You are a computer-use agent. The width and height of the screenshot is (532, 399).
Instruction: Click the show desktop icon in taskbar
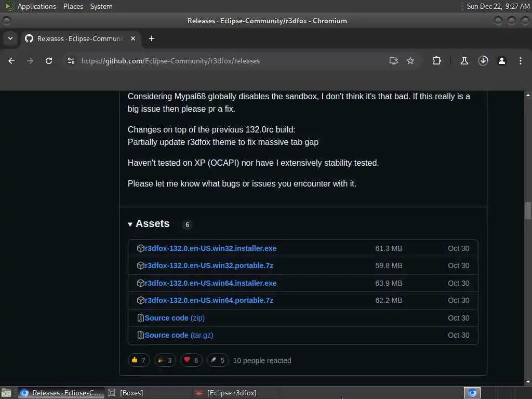(x=6, y=393)
